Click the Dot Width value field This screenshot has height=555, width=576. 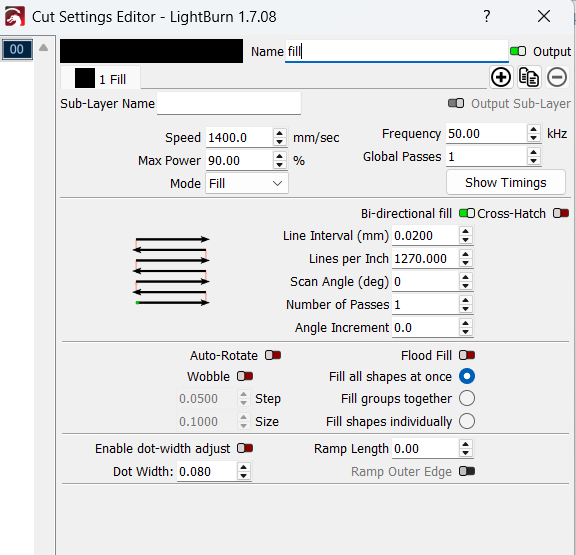tap(207, 472)
